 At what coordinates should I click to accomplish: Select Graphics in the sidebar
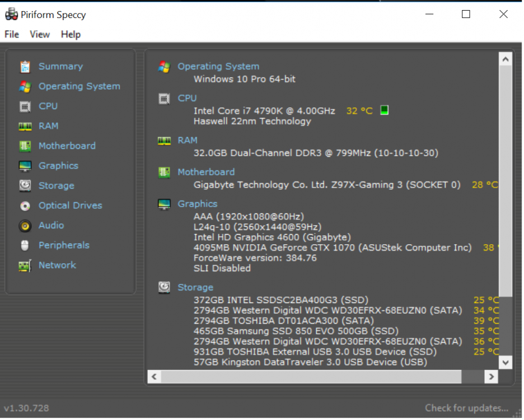tap(58, 166)
